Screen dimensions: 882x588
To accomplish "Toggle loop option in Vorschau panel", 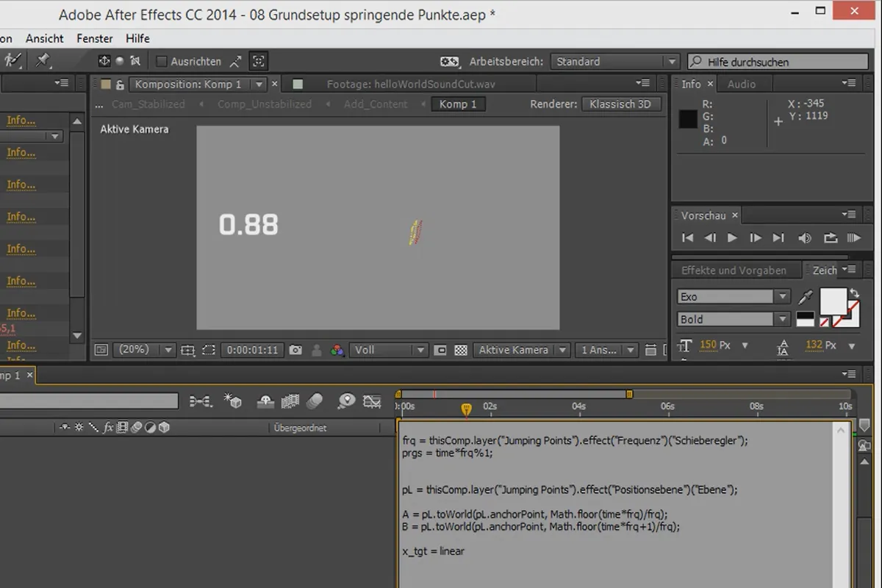I will tap(831, 237).
